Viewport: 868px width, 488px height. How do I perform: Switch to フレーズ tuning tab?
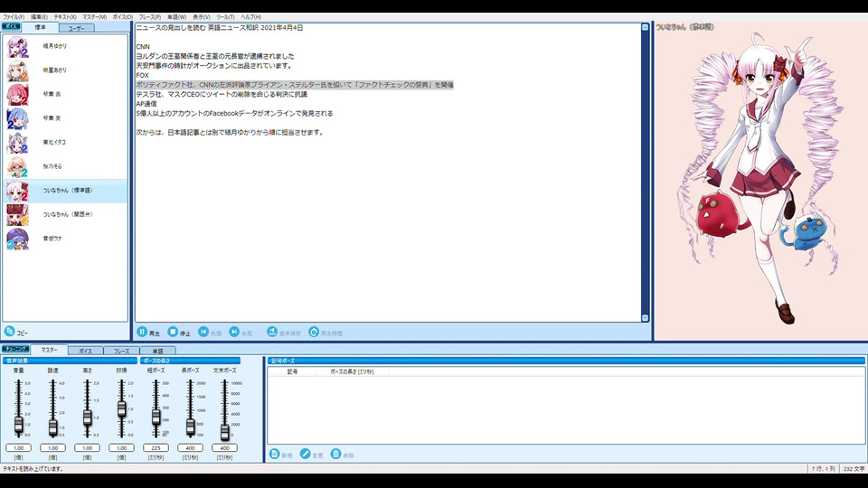click(121, 351)
